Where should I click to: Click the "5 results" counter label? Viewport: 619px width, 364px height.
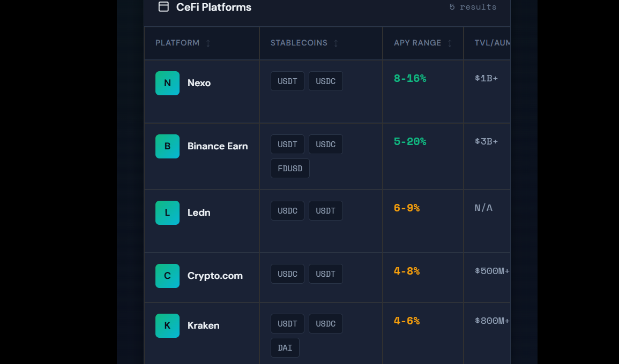(473, 7)
